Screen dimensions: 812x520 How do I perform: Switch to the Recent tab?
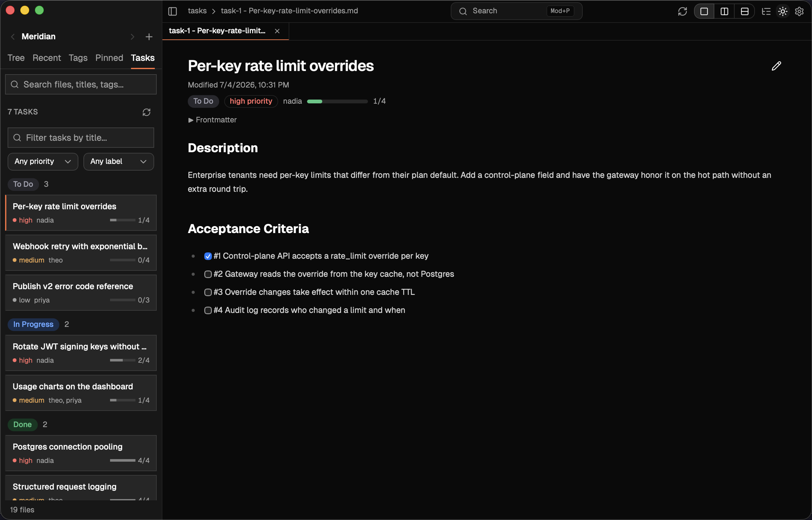[47, 58]
